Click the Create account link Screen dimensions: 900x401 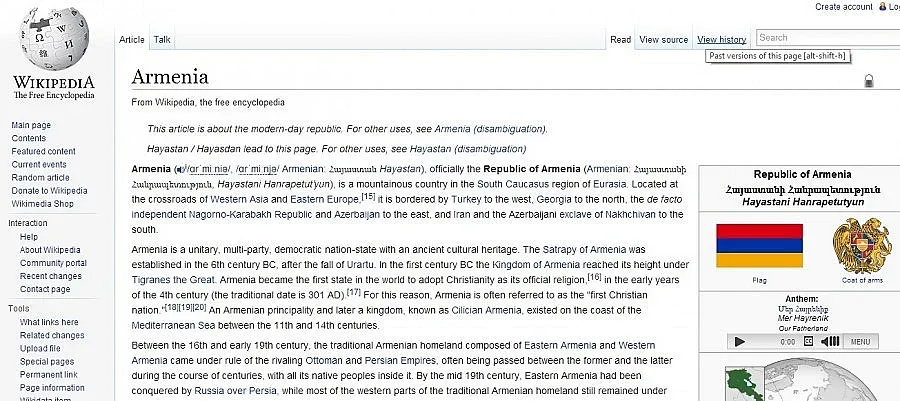[844, 7]
